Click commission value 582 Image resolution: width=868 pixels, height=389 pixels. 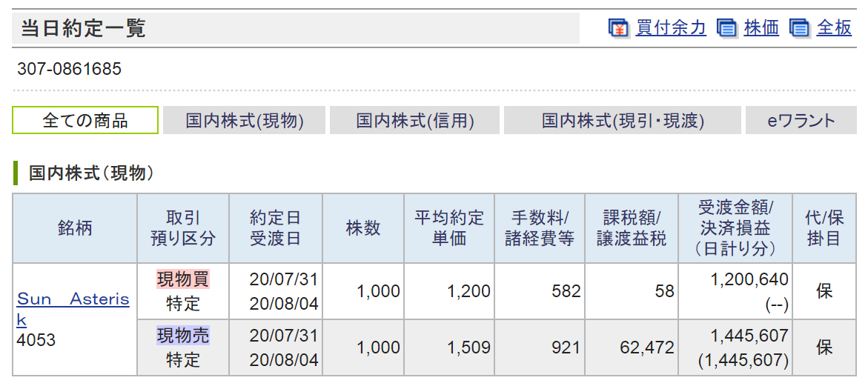(x=566, y=291)
